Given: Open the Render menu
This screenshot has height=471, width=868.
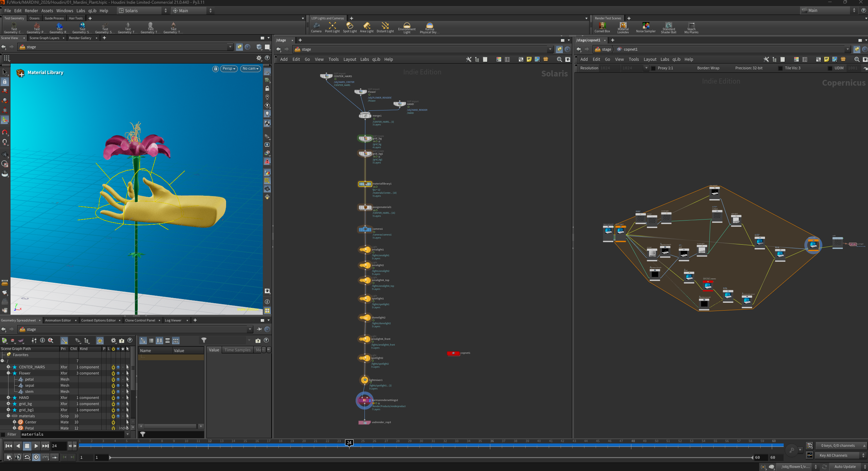Looking at the screenshot, I should (31, 11).
